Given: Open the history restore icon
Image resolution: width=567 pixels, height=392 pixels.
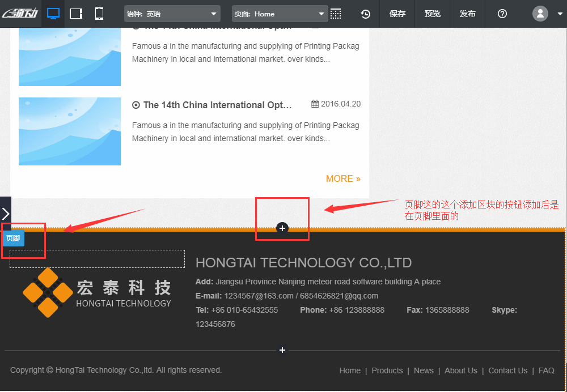Looking at the screenshot, I should click(x=366, y=14).
